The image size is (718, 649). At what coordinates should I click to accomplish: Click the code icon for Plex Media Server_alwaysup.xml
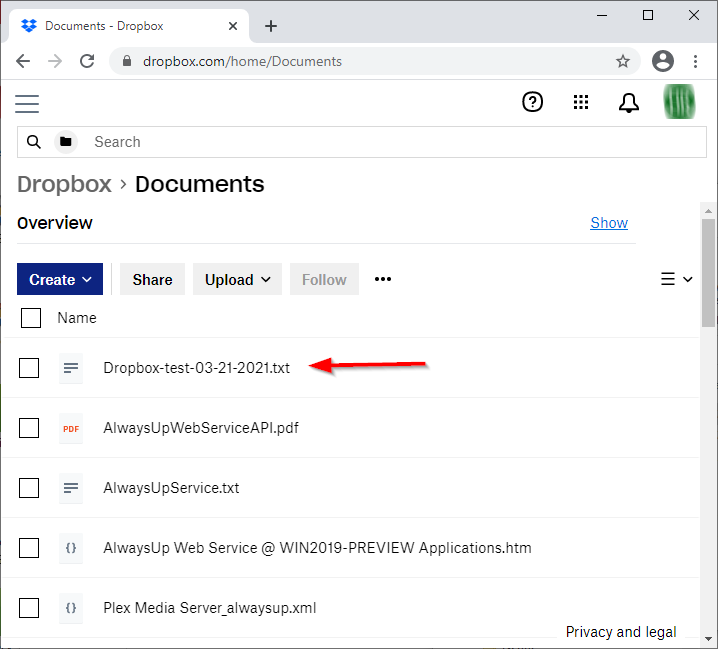coord(71,608)
